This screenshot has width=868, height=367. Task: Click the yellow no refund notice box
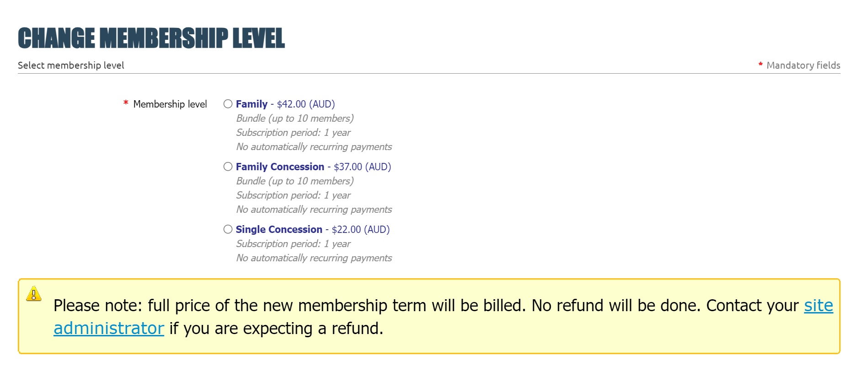[x=429, y=316]
